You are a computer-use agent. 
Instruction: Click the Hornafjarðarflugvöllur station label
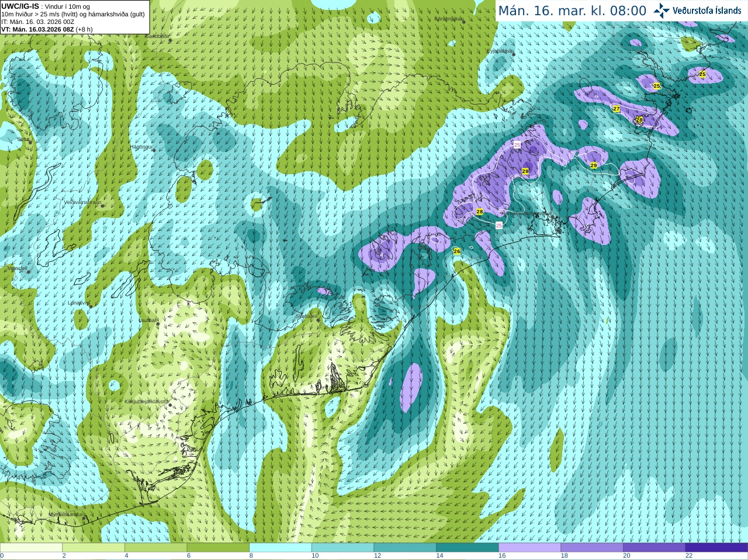526,214
